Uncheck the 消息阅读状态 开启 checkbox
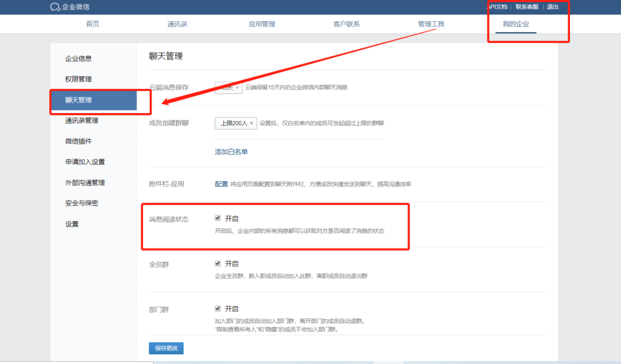621x364 pixels. [x=218, y=218]
